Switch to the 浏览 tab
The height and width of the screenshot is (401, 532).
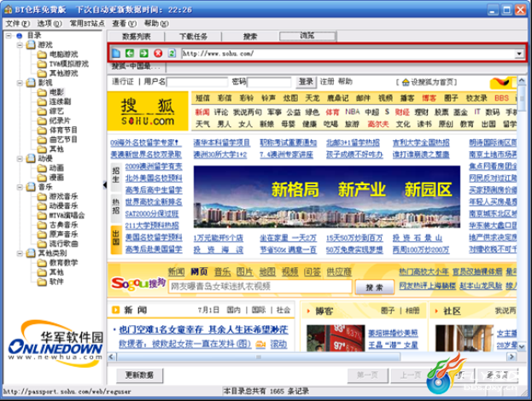(307, 36)
